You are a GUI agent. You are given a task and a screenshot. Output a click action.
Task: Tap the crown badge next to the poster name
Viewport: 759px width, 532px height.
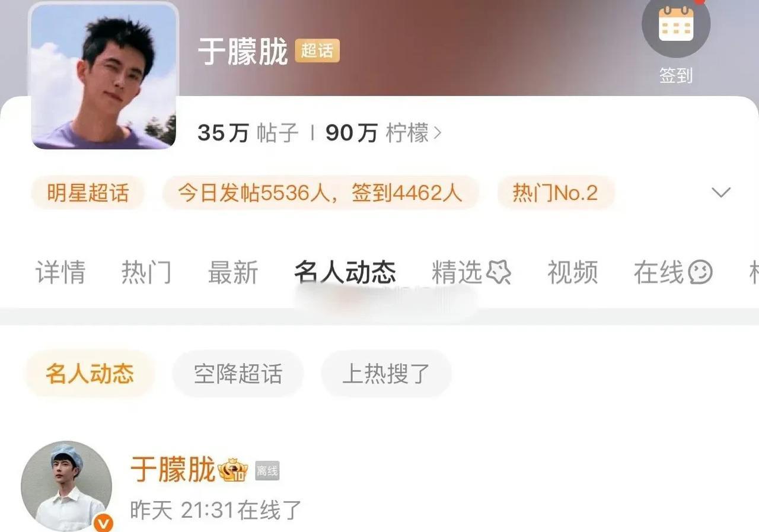tap(232, 470)
